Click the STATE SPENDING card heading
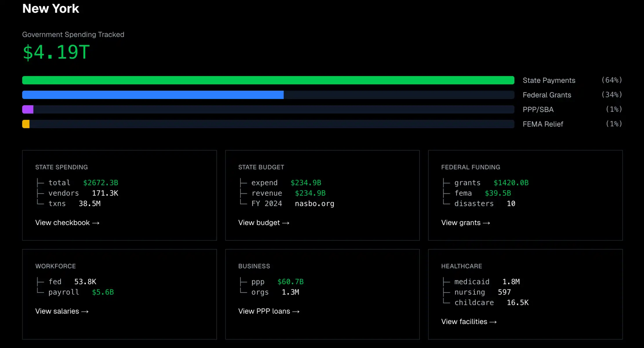The width and height of the screenshot is (644, 348). [x=61, y=167]
